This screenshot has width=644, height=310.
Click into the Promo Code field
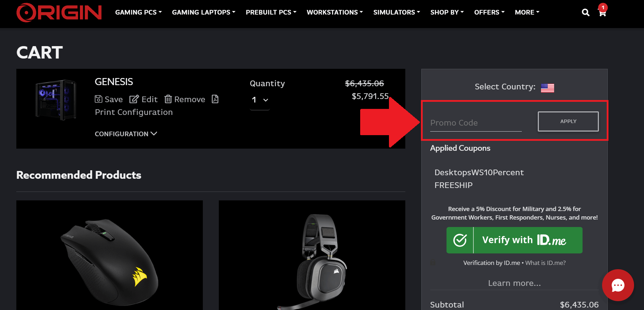(476, 123)
